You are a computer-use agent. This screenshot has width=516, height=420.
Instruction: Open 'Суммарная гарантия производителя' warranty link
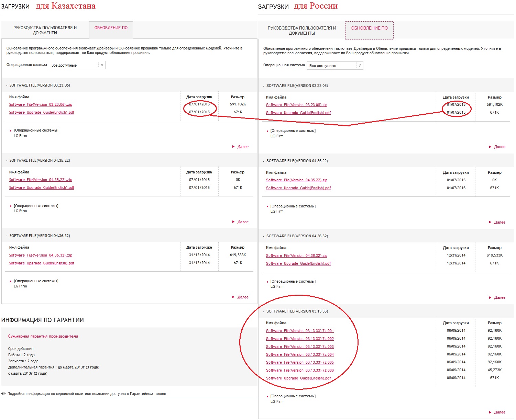coord(43,336)
